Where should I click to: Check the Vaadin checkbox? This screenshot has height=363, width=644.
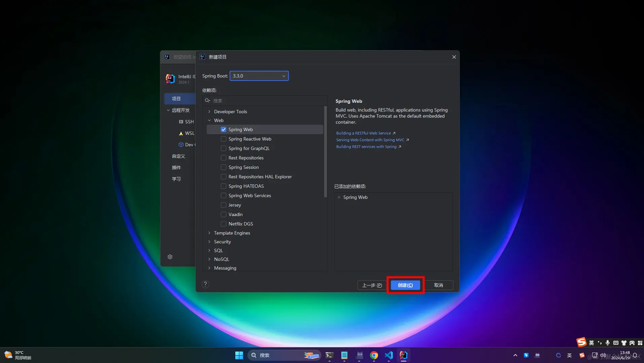224,214
